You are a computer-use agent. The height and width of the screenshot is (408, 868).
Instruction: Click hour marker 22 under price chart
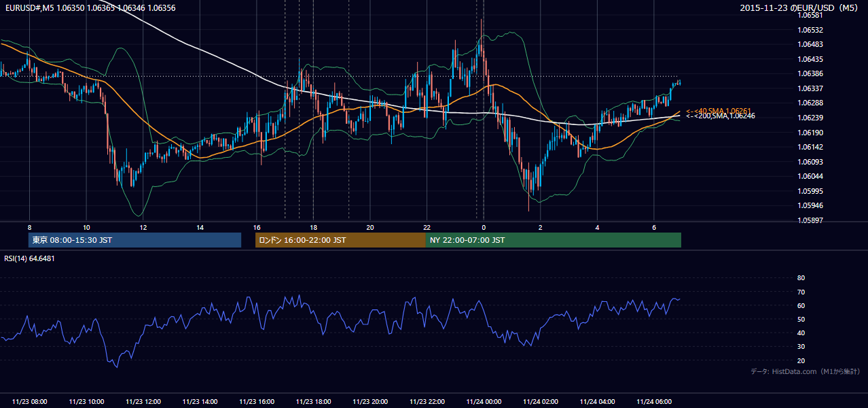tap(427, 227)
